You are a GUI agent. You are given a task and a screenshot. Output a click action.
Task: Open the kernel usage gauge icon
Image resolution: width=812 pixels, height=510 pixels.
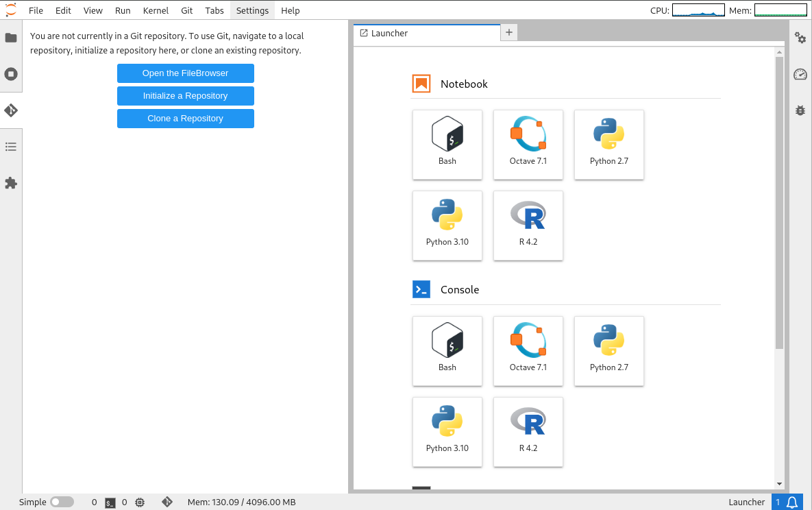pyautogui.click(x=800, y=74)
